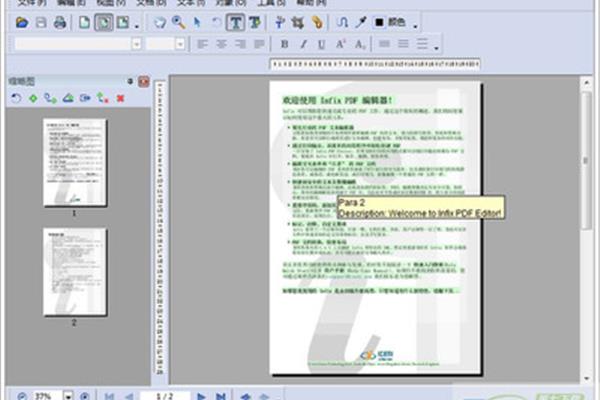
Task: Close the thumbnails panel
Action: tap(144, 81)
